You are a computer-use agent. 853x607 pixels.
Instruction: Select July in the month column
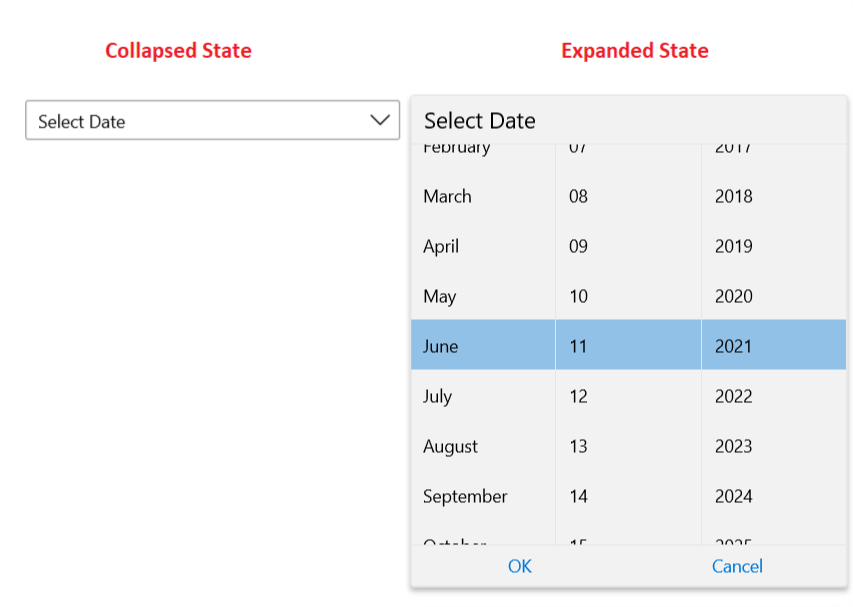click(482, 396)
